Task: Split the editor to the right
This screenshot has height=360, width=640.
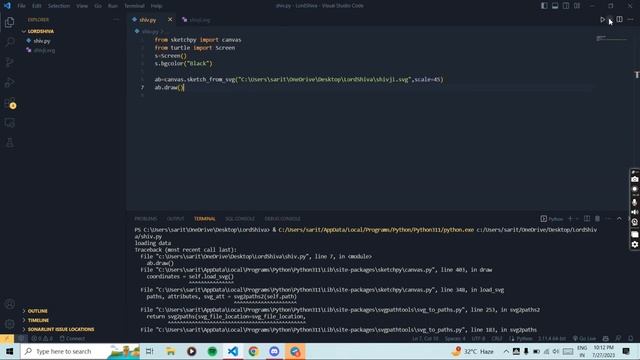Action: [620, 20]
